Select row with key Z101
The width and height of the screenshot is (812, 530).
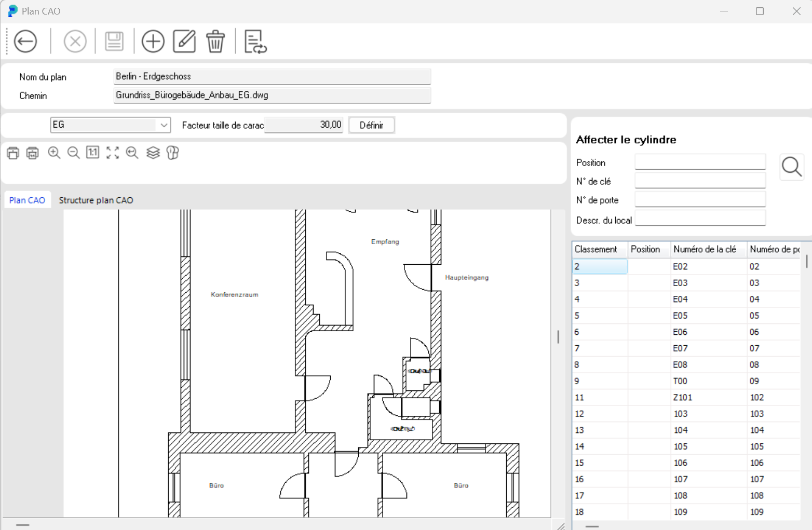(x=682, y=398)
